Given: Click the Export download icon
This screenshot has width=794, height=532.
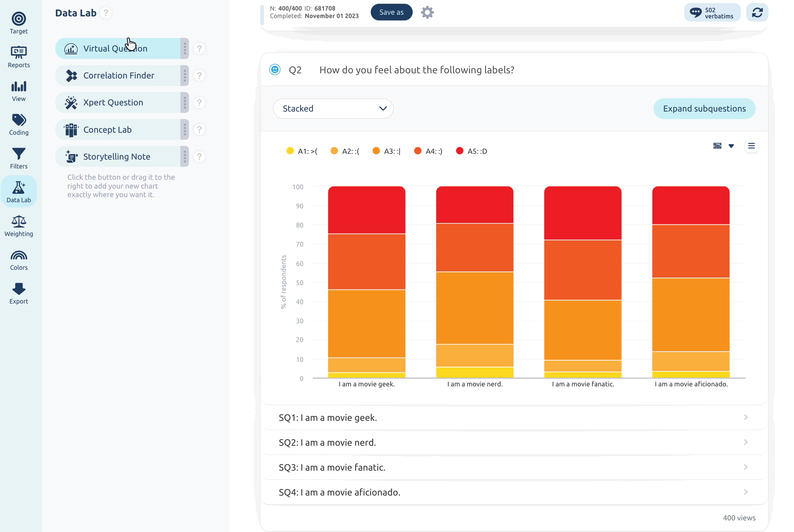Looking at the screenshot, I should [x=19, y=289].
